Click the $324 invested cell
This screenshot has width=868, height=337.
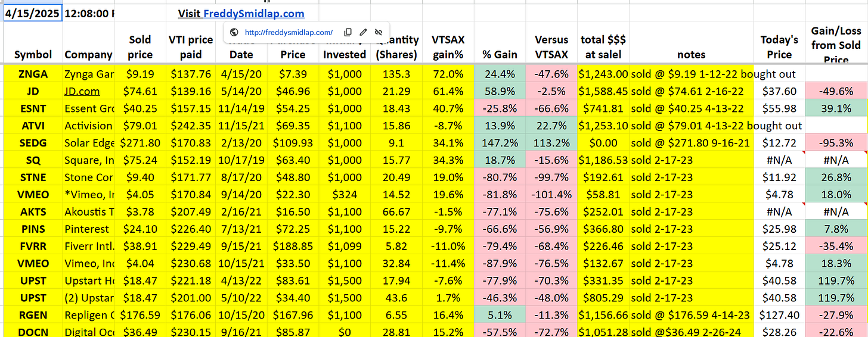345,194
